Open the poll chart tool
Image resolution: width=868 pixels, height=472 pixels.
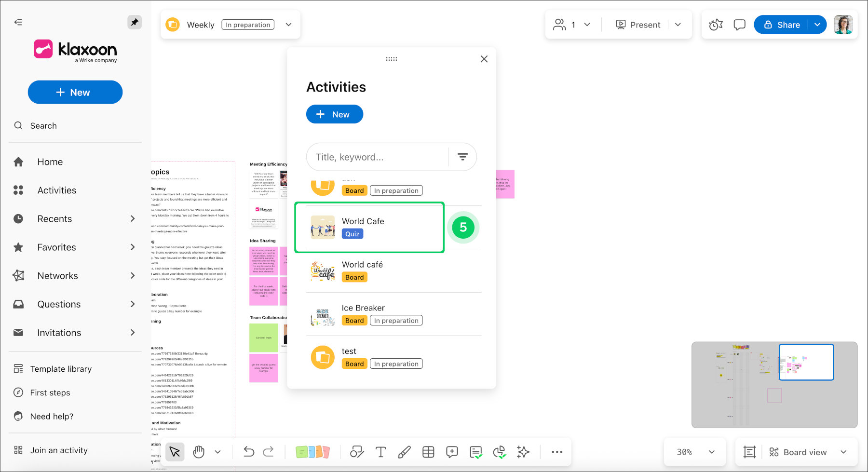click(499, 452)
